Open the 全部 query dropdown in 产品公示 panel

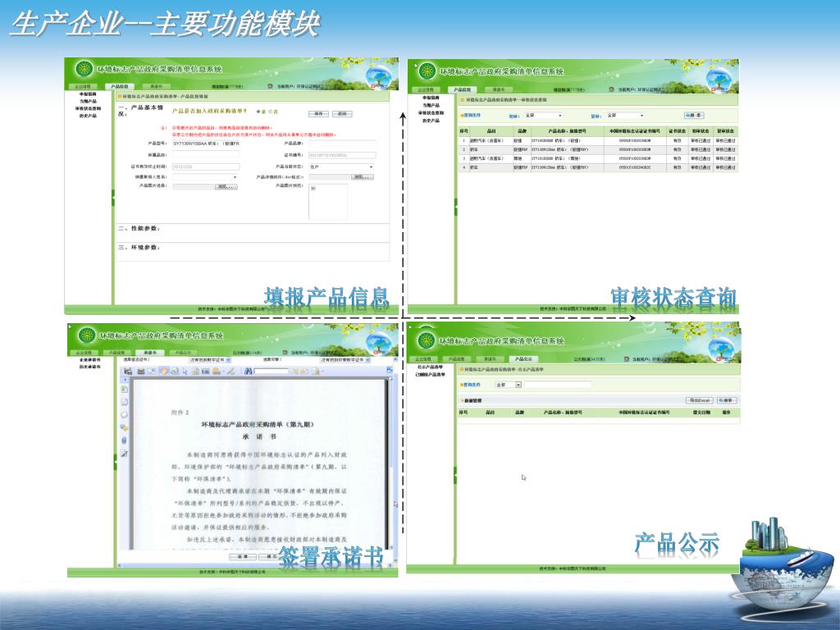pyautogui.click(x=509, y=385)
